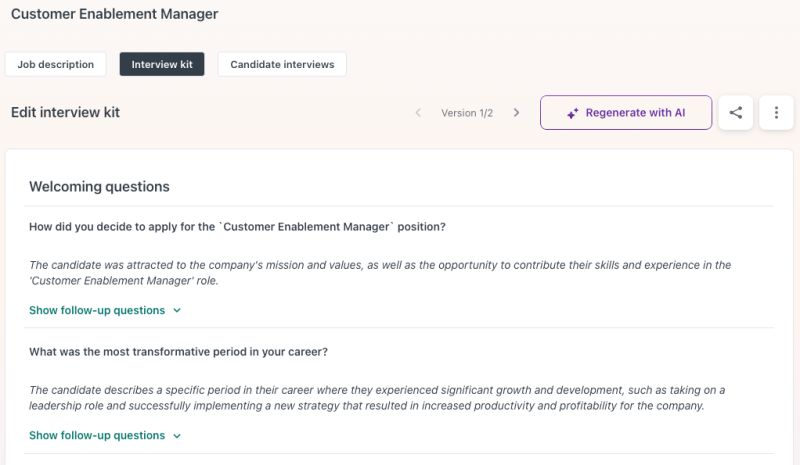800x465 pixels.
Task: Click the share icon button
Action: 736,113
